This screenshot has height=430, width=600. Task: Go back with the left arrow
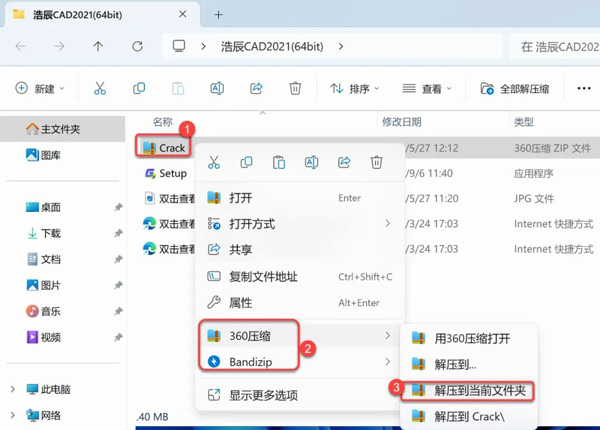coord(20,46)
